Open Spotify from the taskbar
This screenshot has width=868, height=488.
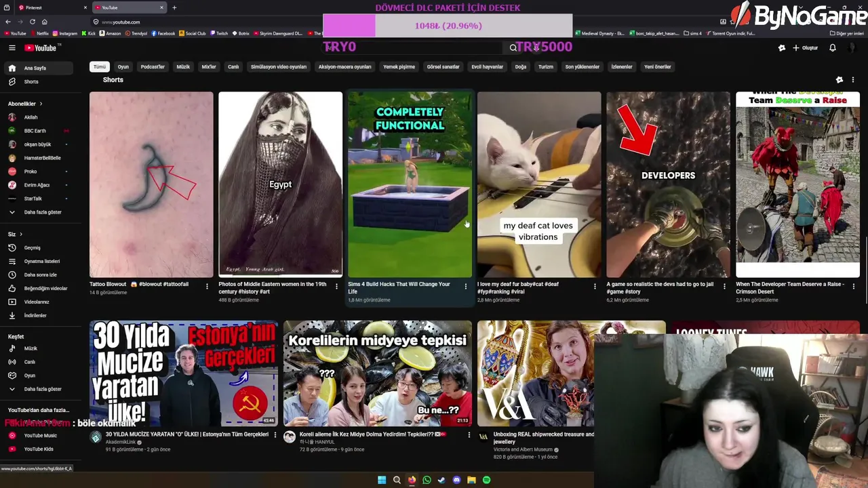tap(486, 480)
